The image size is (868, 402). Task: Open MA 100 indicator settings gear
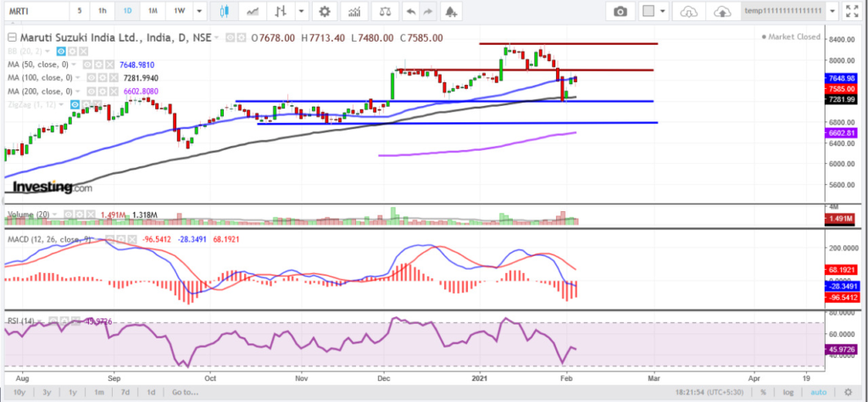(x=103, y=77)
